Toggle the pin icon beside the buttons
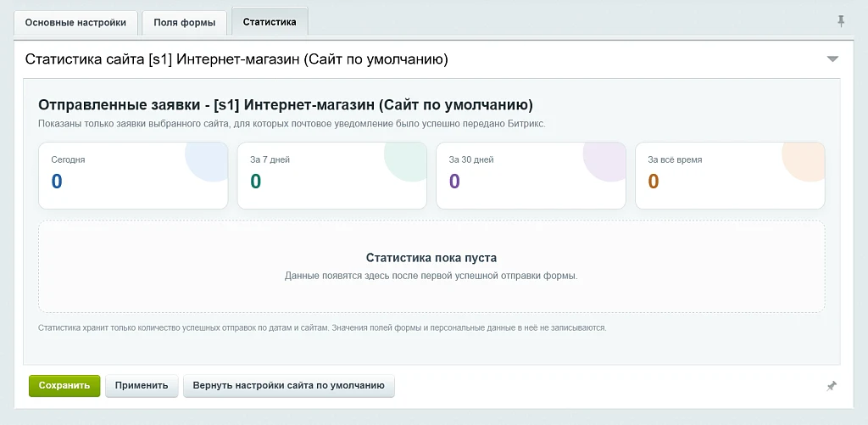The image size is (868, 425). (832, 386)
